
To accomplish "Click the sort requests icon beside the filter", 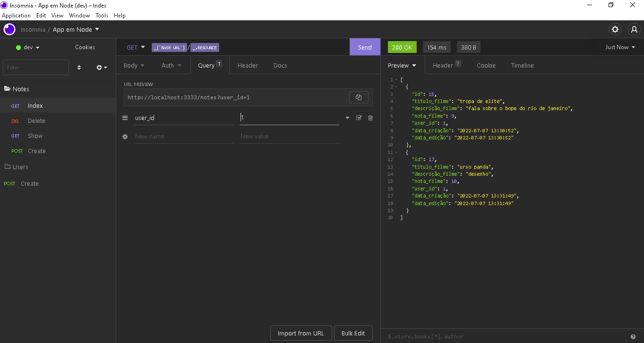I will click(79, 68).
